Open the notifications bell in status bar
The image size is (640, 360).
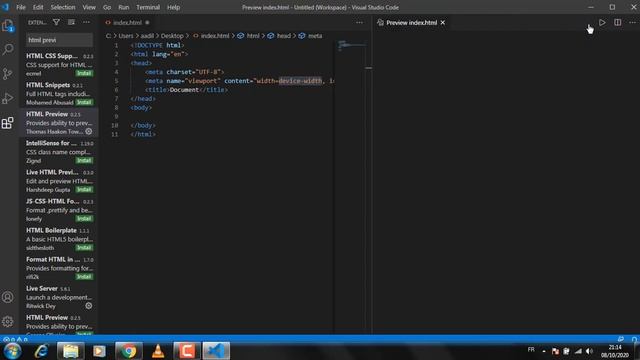(x=634, y=339)
